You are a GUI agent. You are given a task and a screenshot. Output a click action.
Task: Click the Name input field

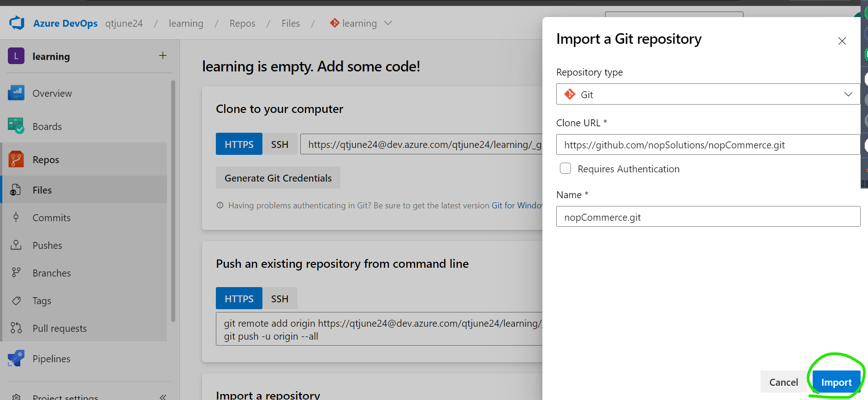[708, 217]
